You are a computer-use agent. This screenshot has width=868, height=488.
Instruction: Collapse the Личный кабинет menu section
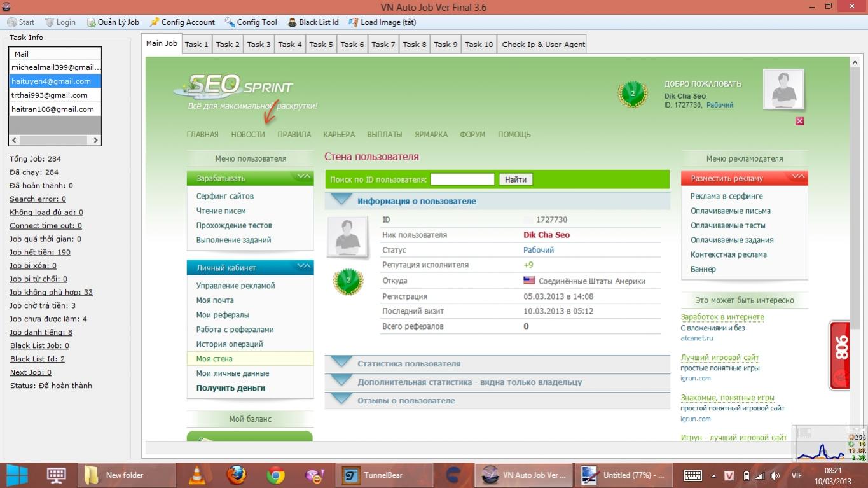303,267
